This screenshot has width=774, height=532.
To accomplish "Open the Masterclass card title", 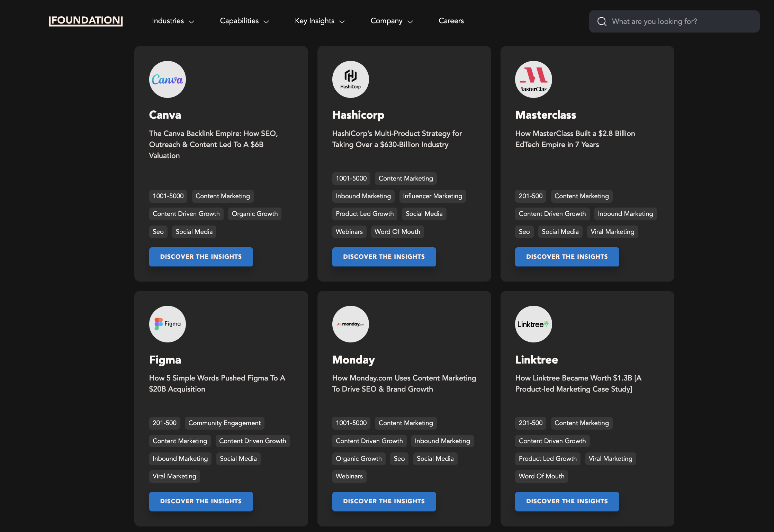I will coord(546,115).
